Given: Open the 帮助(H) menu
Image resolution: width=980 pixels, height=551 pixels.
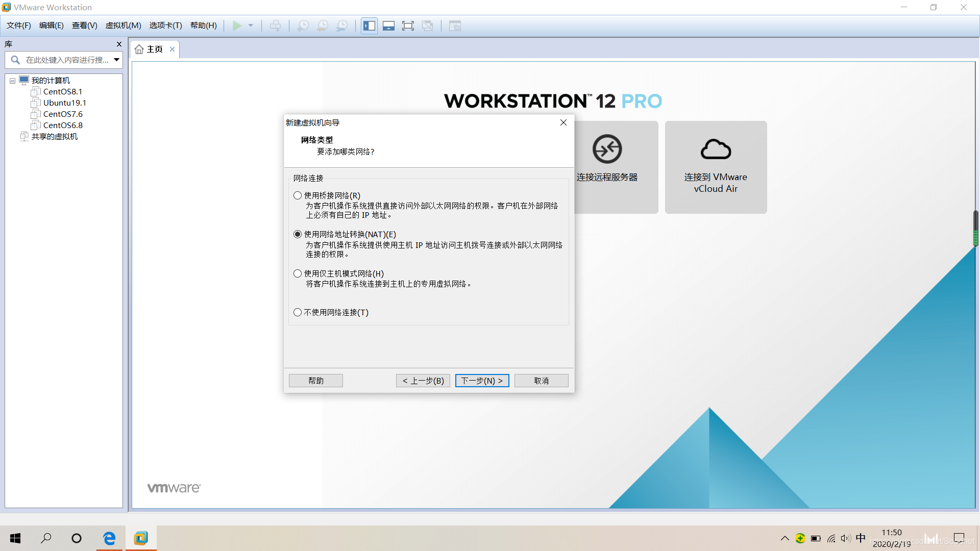Looking at the screenshot, I should 204,26.
